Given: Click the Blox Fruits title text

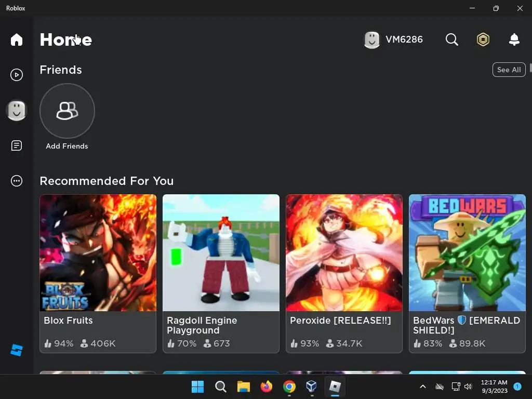Looking at the screenshot, I should point(68,320).
